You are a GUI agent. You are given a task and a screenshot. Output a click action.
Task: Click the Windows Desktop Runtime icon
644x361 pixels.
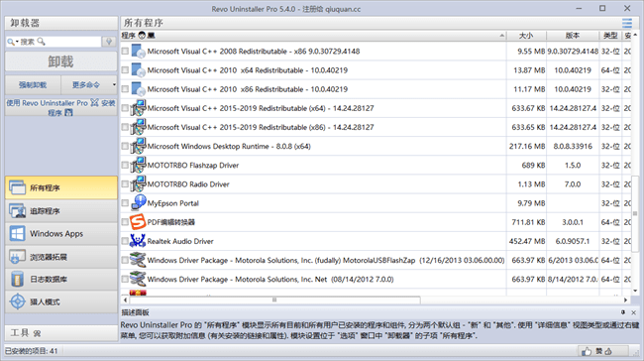138,146
